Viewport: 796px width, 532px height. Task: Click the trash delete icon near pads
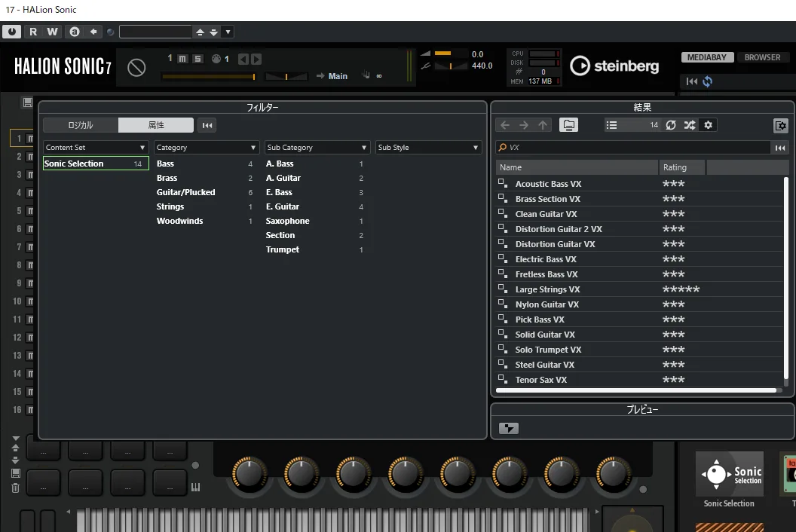(x=16, y=488)
